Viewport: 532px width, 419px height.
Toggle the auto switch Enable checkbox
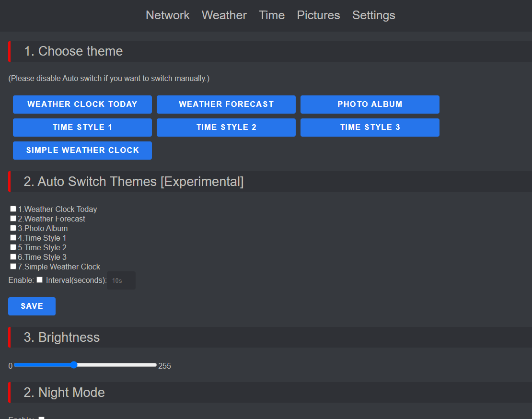(40, 280)
